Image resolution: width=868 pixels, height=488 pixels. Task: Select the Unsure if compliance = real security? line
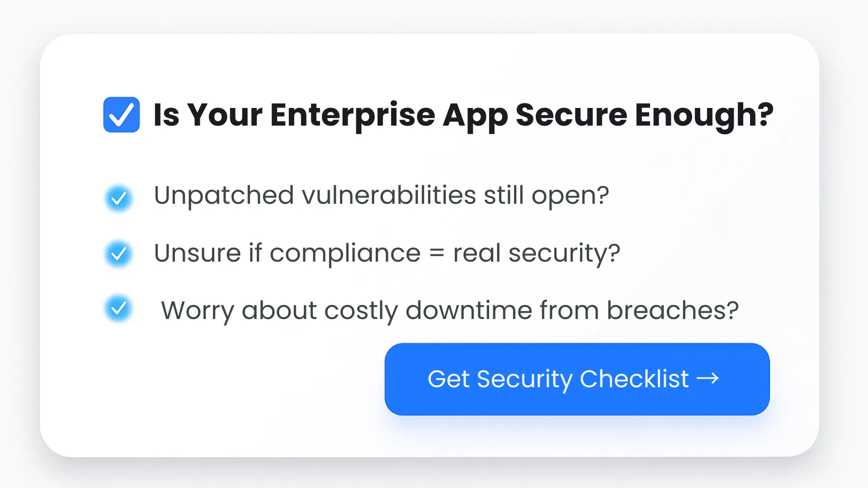[387, 253]
